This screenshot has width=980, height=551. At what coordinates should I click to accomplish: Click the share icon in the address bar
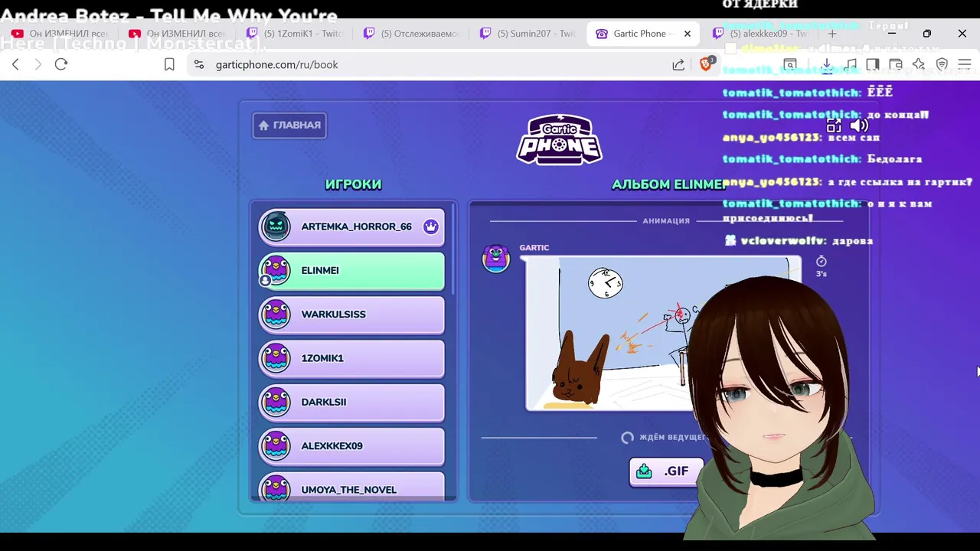[x=678, y=64]
